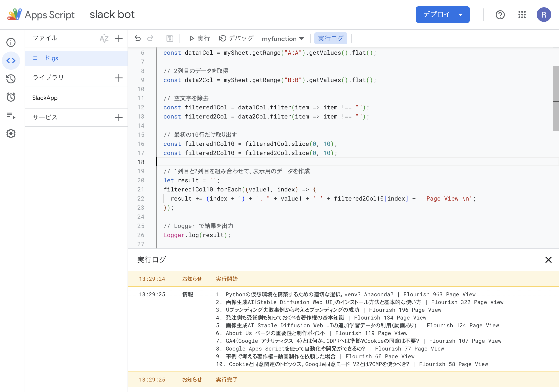This screenshot has height=392, width=559.
Task: Click the 実行完了 log entry
Action: point(343,379)
